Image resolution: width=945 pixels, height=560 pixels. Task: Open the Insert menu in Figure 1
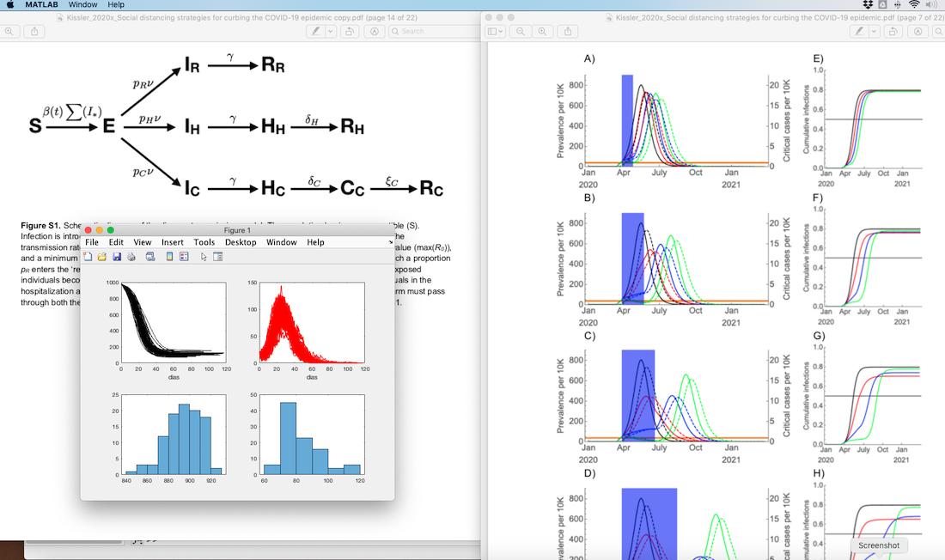click(x=173, y=242)
